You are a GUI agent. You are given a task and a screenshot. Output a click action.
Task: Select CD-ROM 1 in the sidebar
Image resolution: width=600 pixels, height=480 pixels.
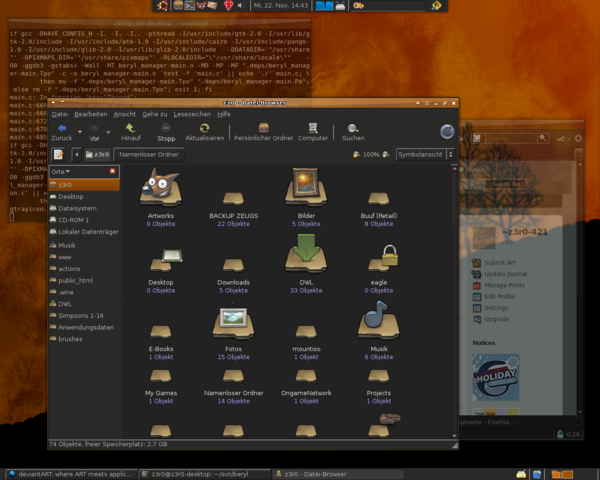pos(84,220)
